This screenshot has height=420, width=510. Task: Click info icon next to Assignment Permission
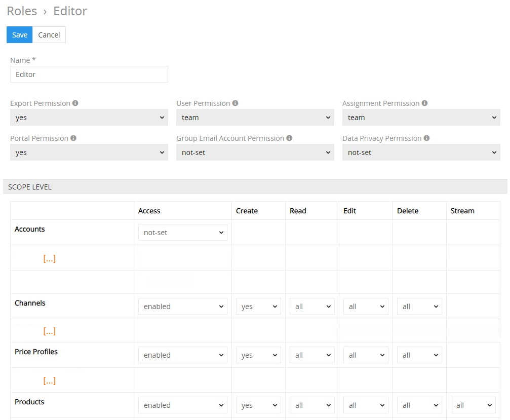[424, 103]
